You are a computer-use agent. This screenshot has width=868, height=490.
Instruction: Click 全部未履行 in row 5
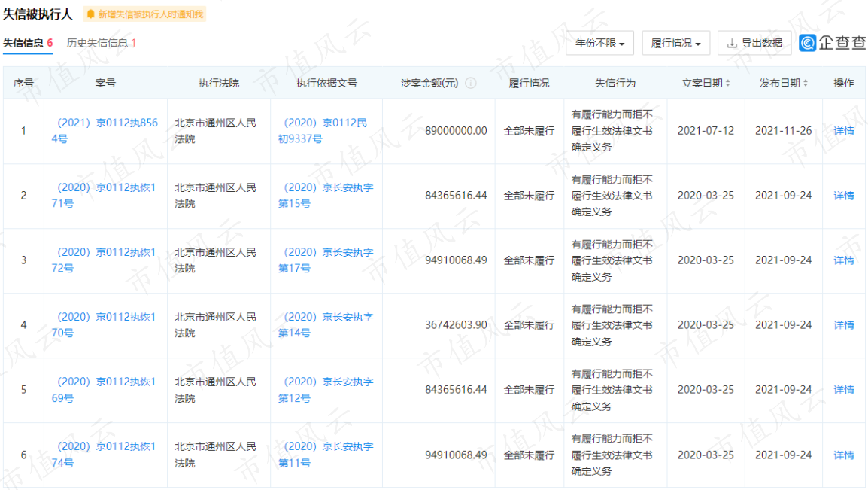tap(529, 390)
